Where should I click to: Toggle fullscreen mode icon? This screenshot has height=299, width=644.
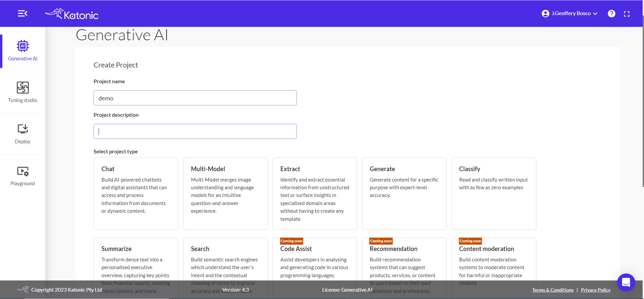coord(627,14)
